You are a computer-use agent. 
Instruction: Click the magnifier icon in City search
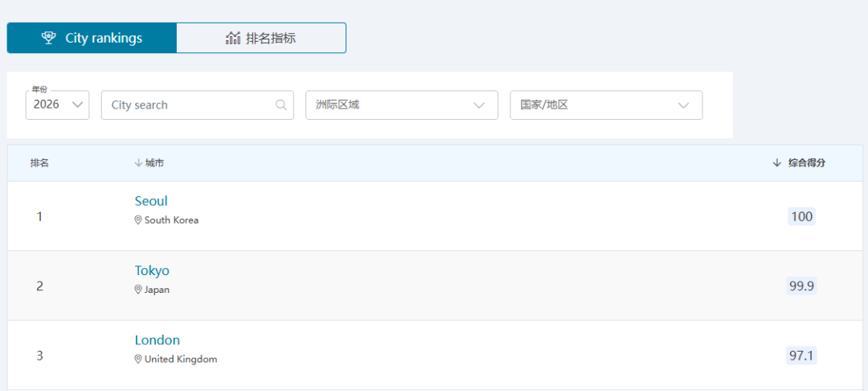point(280,105)
